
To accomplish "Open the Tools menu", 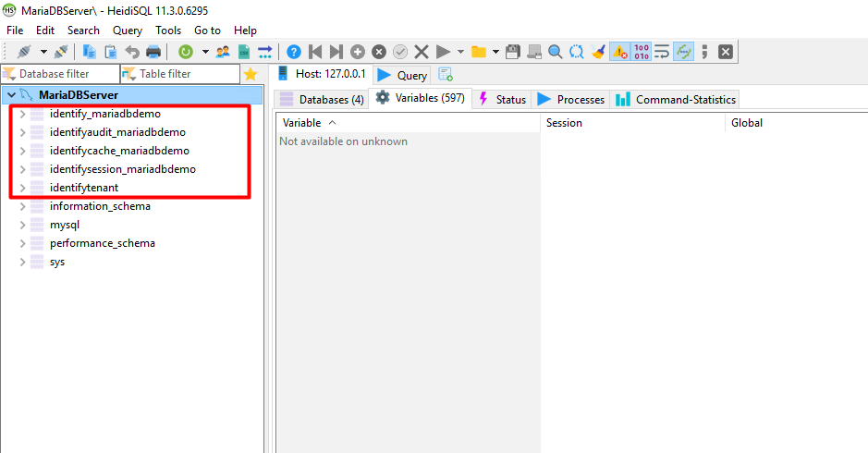I will tap(168, 31).
